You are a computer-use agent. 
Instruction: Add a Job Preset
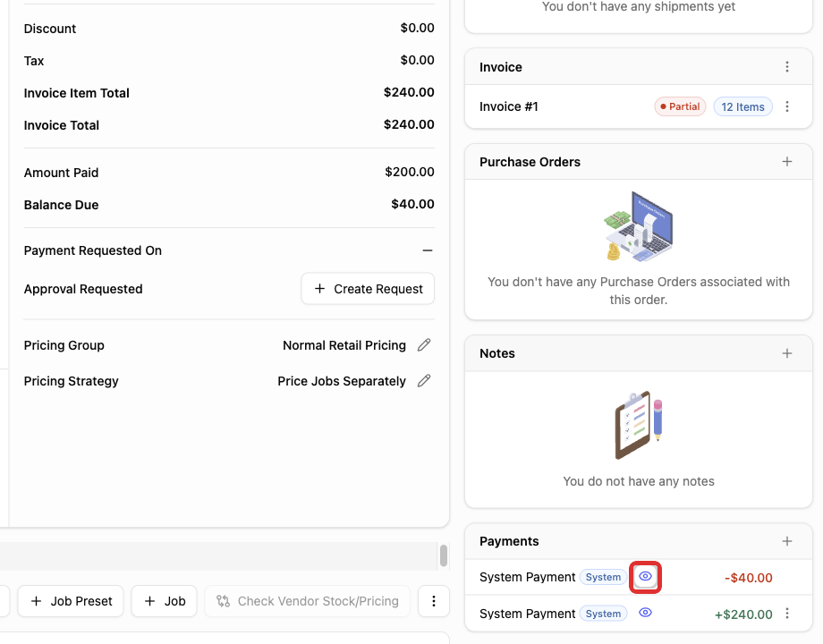pos(71,601)
